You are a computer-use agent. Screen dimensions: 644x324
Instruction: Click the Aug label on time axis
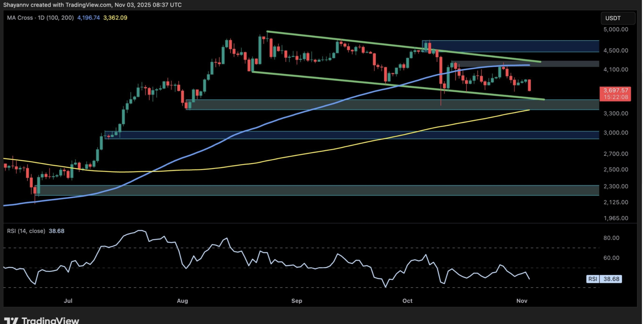(x=183, y=301)
